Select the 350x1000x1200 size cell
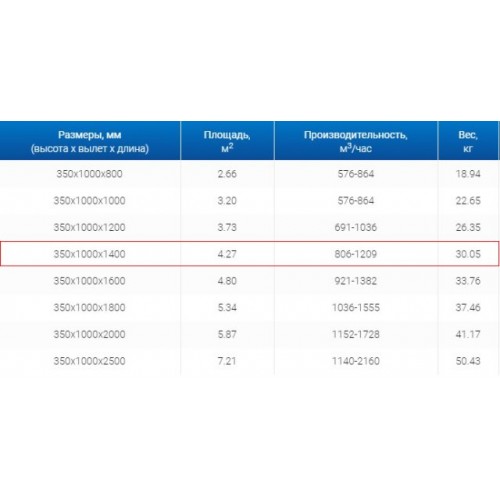500x500 pixels. tap(89, 227)
